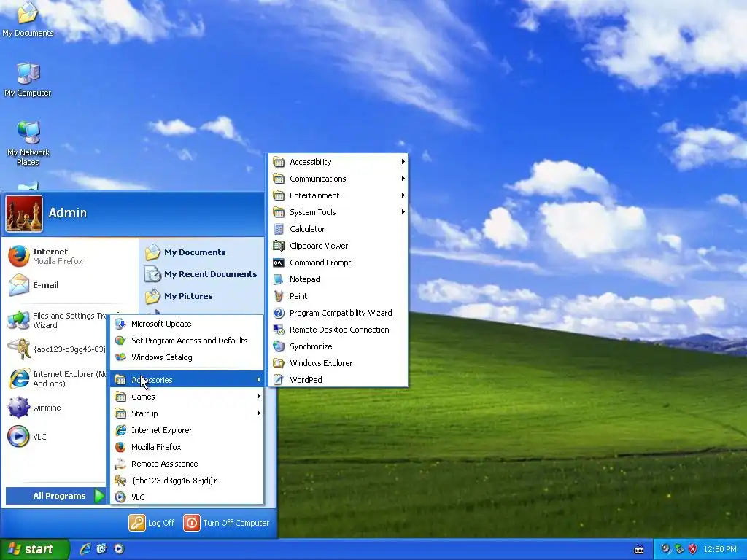
Task: Open My Recent Documents
Action: [203, 274]
